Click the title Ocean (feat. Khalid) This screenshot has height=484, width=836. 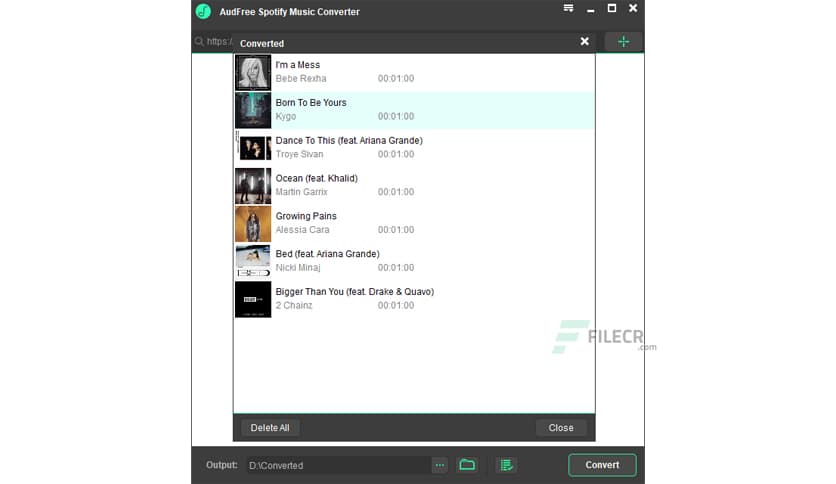pyautogui.click(x=316, y=178)
